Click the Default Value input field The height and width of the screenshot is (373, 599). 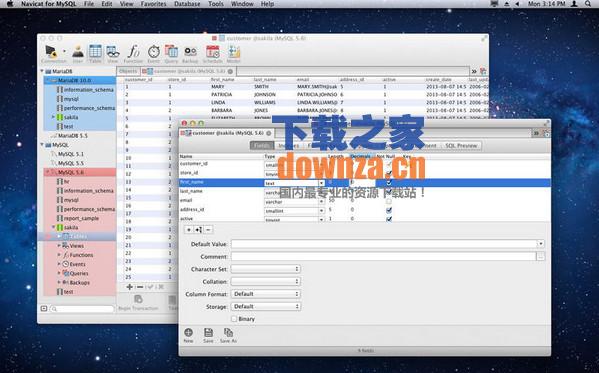384,244
